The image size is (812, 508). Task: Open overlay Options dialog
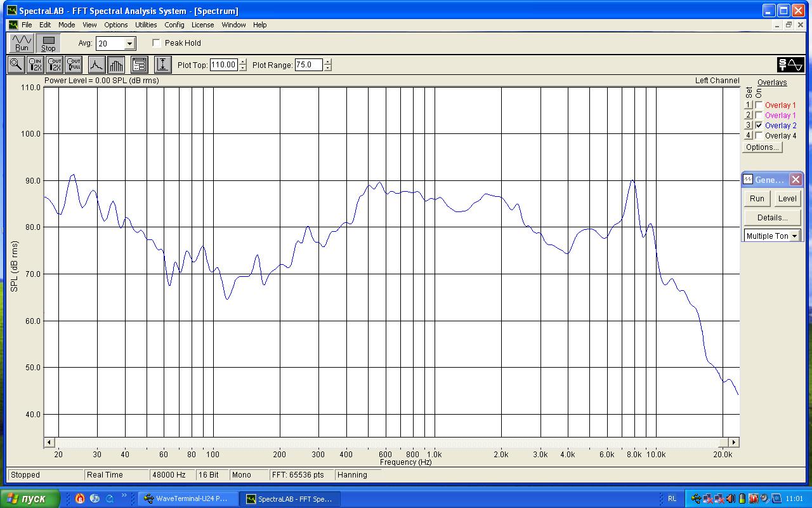[x=763, y=147]
